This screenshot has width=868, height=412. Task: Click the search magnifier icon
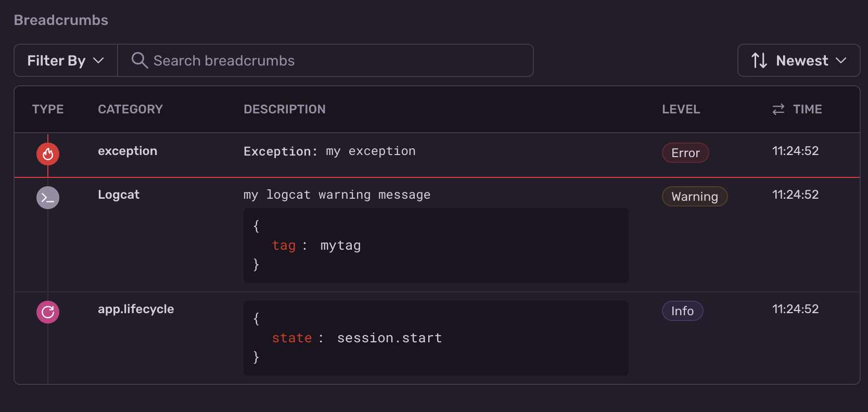(139, 60)
